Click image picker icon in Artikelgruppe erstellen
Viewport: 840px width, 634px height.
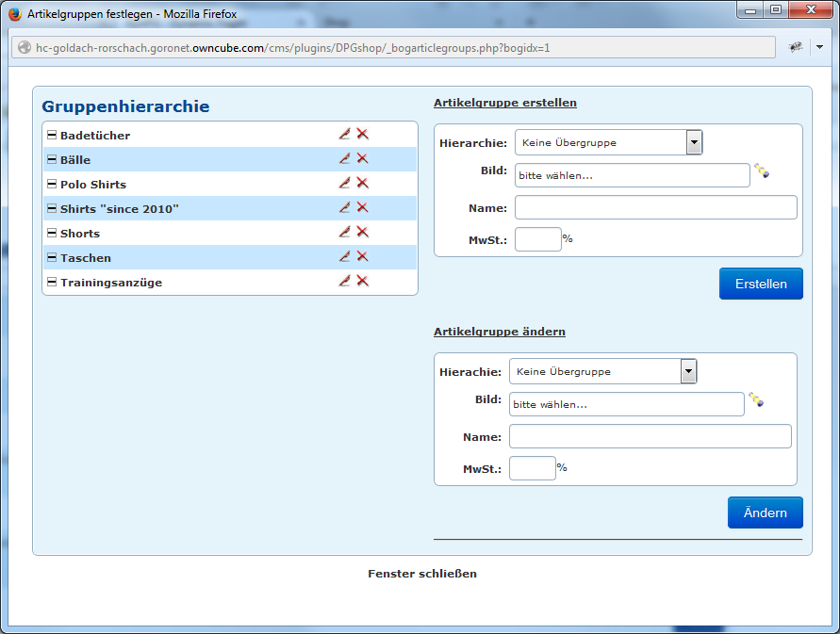click(x=762, y=171)
